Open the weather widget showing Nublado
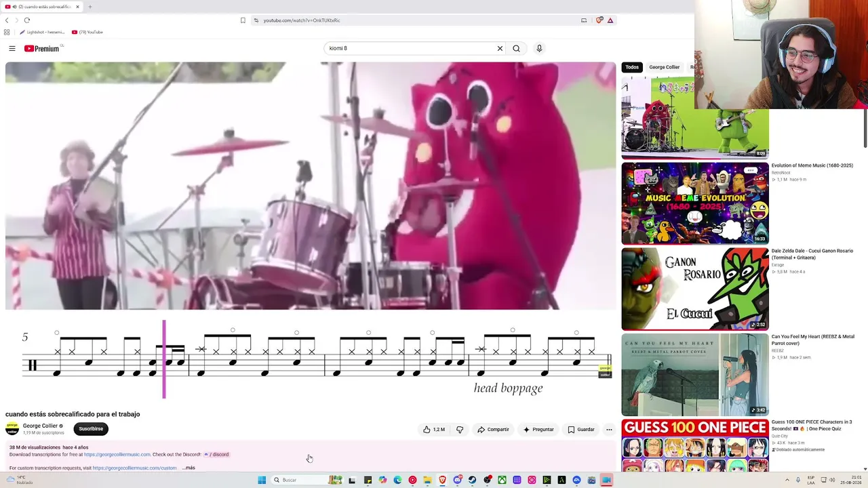Image resolution: width=868 pixels, height=488 pixels. tap(19, 480)
